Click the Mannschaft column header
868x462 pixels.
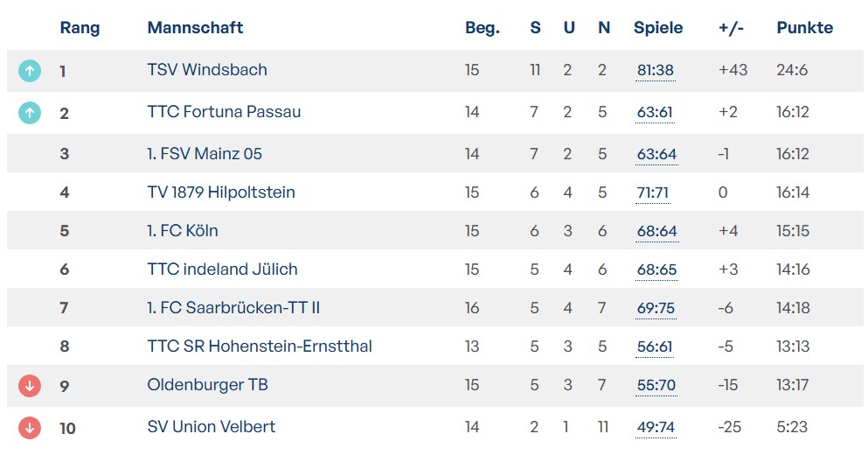click(x=195, y=28)
